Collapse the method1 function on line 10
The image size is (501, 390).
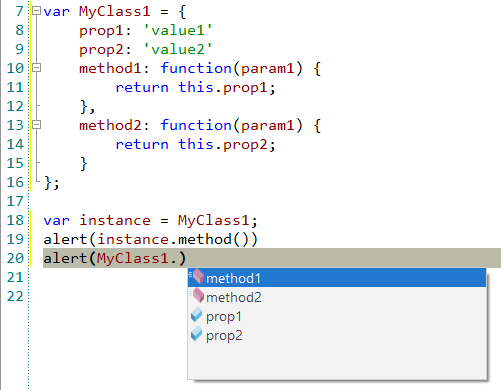(36, 68)
